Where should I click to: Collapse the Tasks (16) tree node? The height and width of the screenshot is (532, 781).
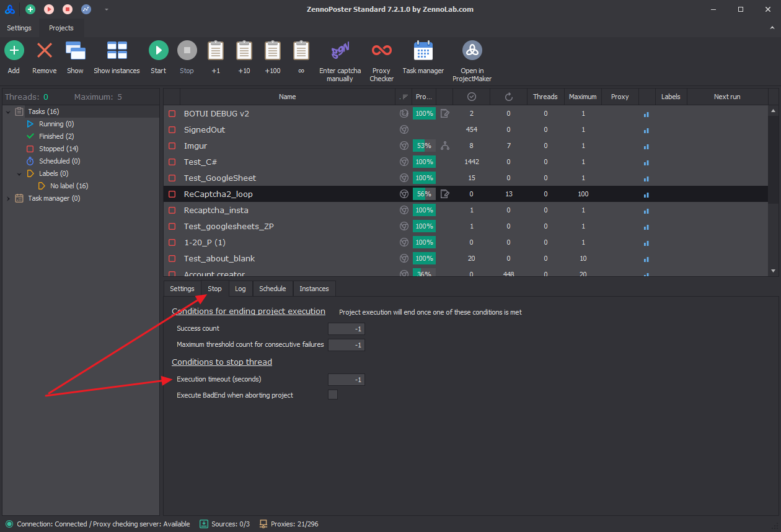[8, 111]
